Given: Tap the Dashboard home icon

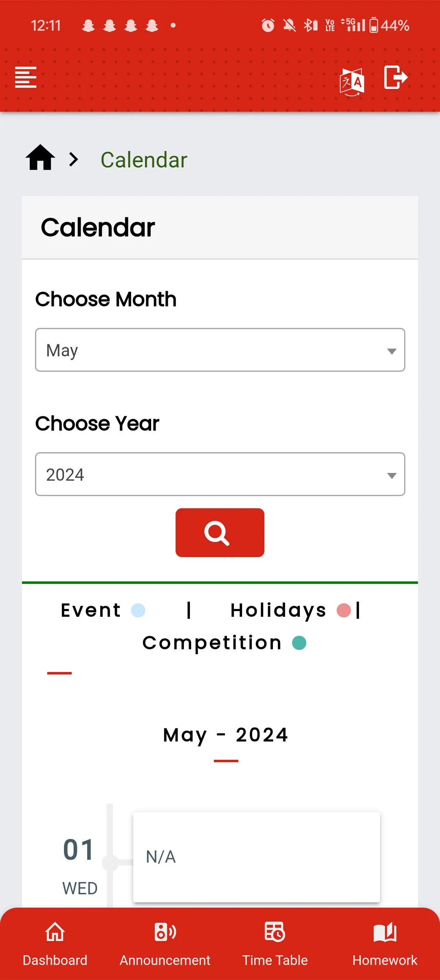Looking at the screenshot, I should pos(55,932).
